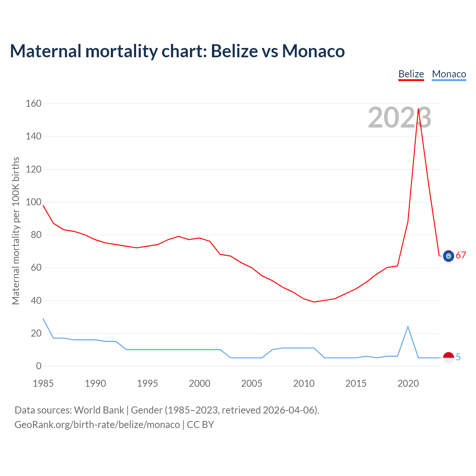Select the 2010 x-axis tick label

304,383
